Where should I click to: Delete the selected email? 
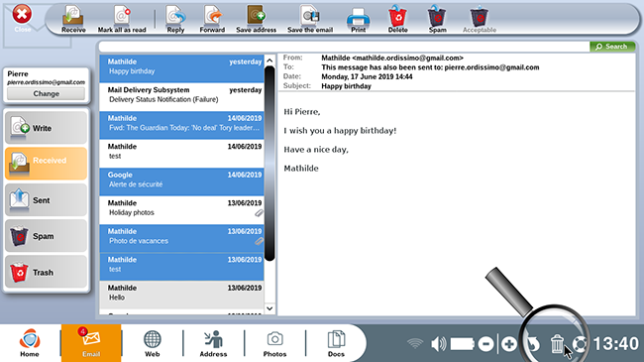pyautogui.click(x=397, y=19)
